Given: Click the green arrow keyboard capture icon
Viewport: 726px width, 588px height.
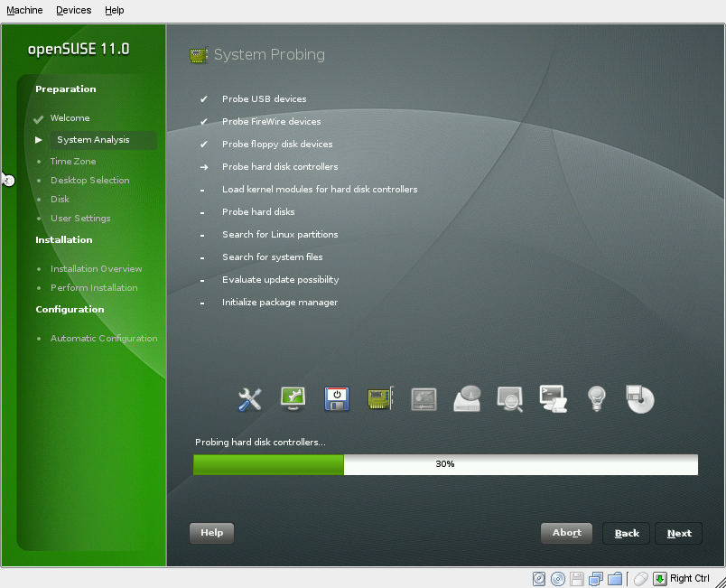Looking at the screenshot, I should coord(660,579).
